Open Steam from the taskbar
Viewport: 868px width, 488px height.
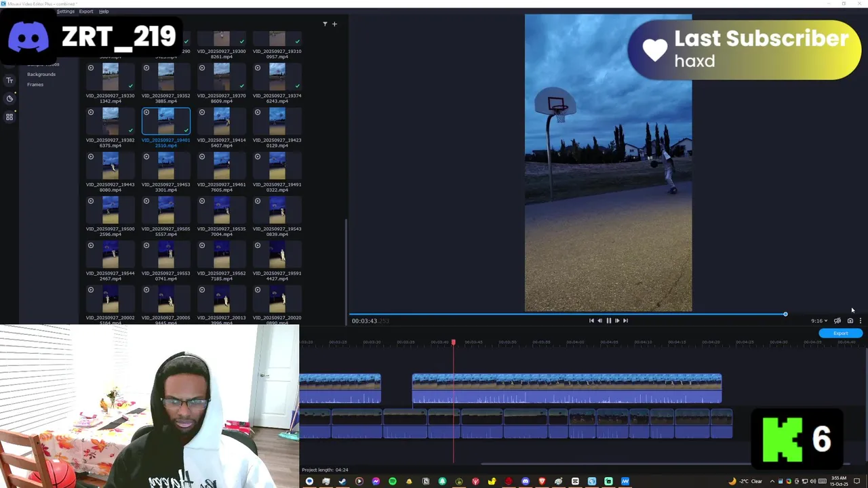pyautogui.click(x=342, y=481)
